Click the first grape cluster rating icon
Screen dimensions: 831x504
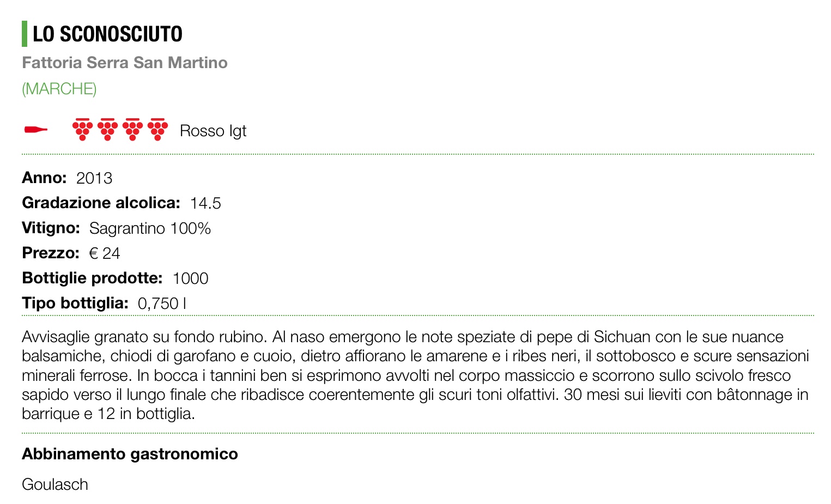point(83,129)
